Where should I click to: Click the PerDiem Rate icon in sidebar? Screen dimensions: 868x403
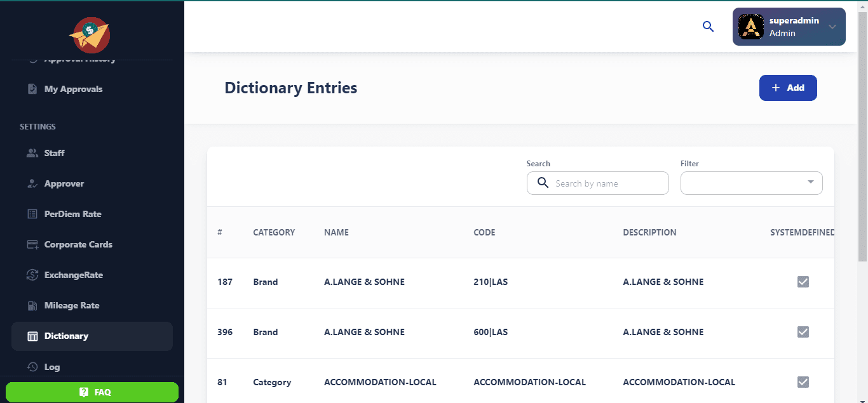(32, 214)
